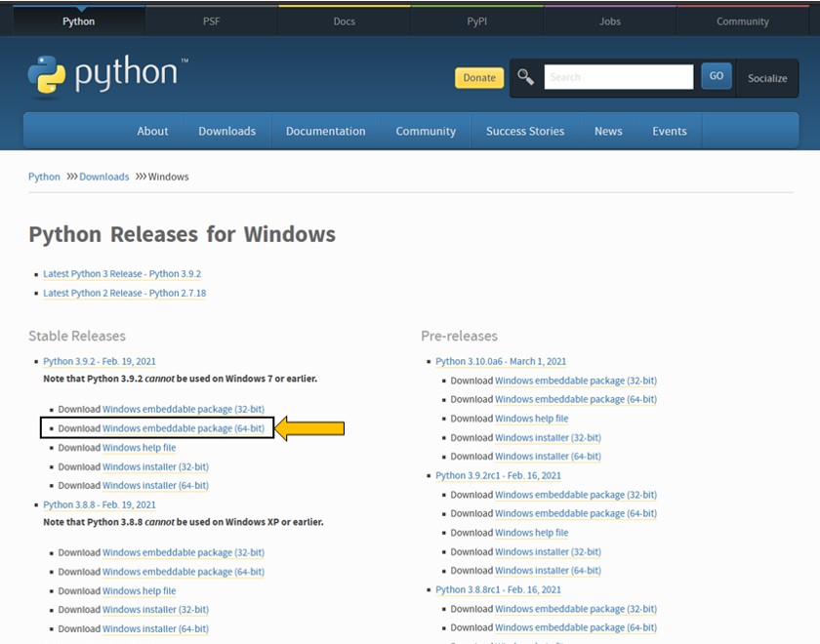Screen dimensions: 820x644
Task: Select the Python tab in the top site bar
Action: pyautogui.click(x=78, y=21)
